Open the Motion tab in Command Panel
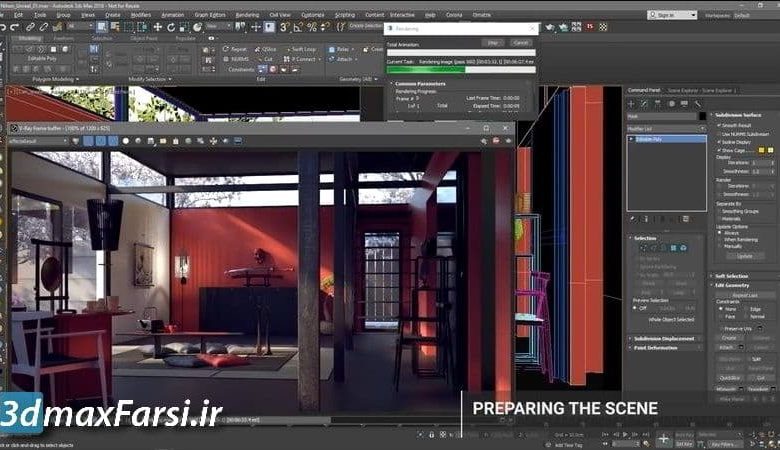780x450 pixels. pos(672,104)
